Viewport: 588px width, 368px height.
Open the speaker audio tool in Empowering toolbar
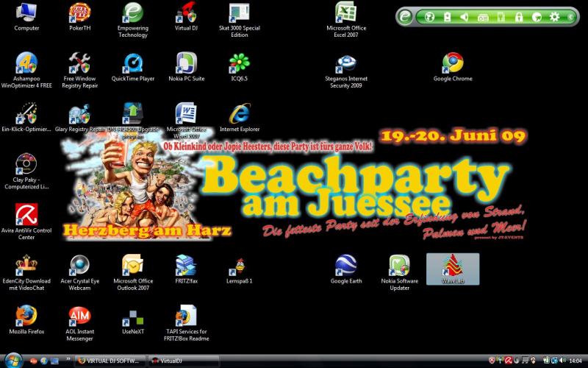[x=465, y=17]
